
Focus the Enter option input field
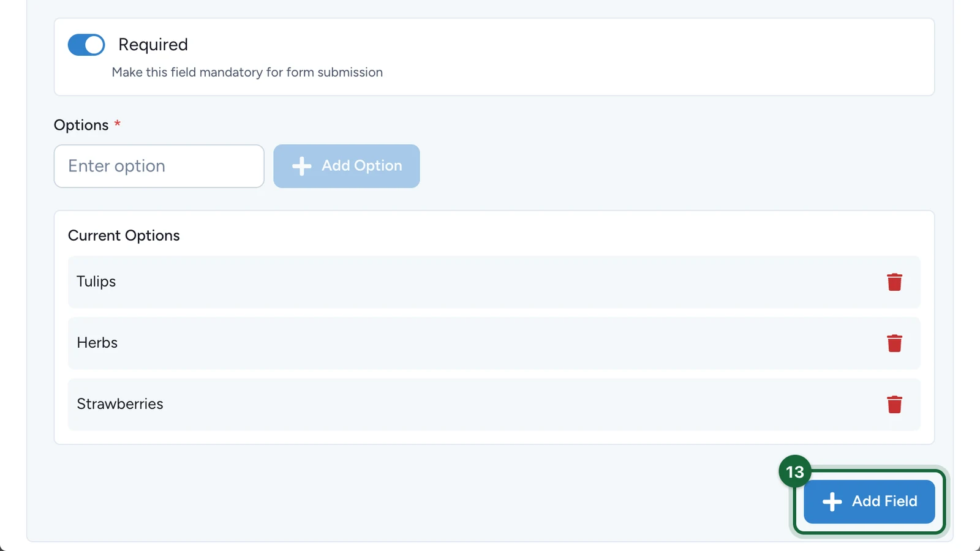coord(159,166)
